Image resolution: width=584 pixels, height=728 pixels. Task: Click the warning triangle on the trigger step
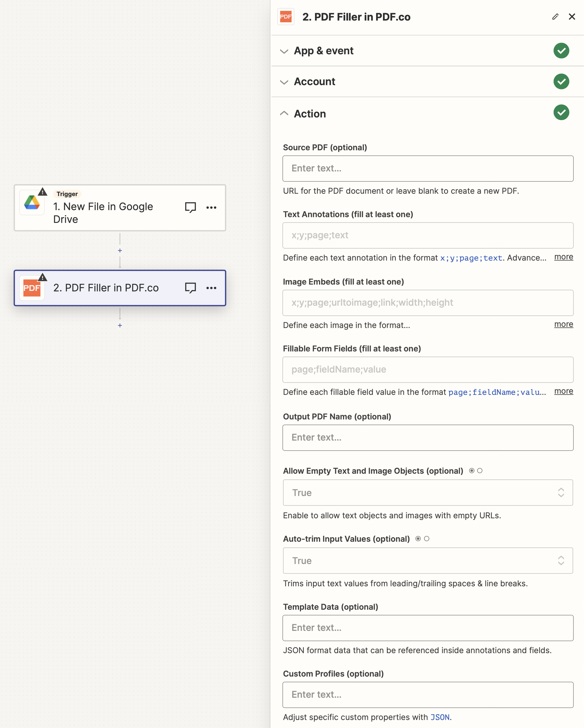pos(43,192)
